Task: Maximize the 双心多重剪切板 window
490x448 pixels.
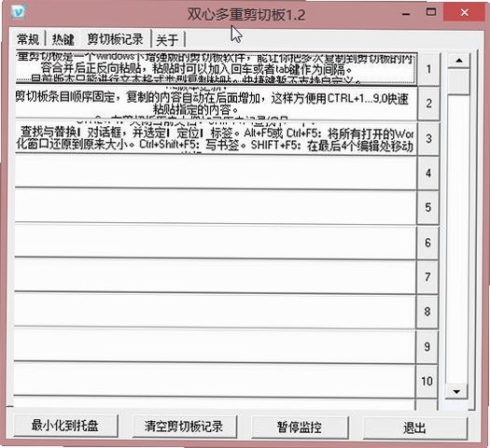Action: click(x=431, y=12)
